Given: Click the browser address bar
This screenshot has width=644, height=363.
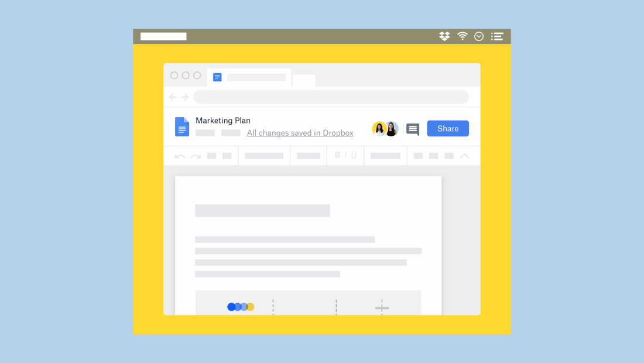Looking at the screenshot, I should pos(331,97).
